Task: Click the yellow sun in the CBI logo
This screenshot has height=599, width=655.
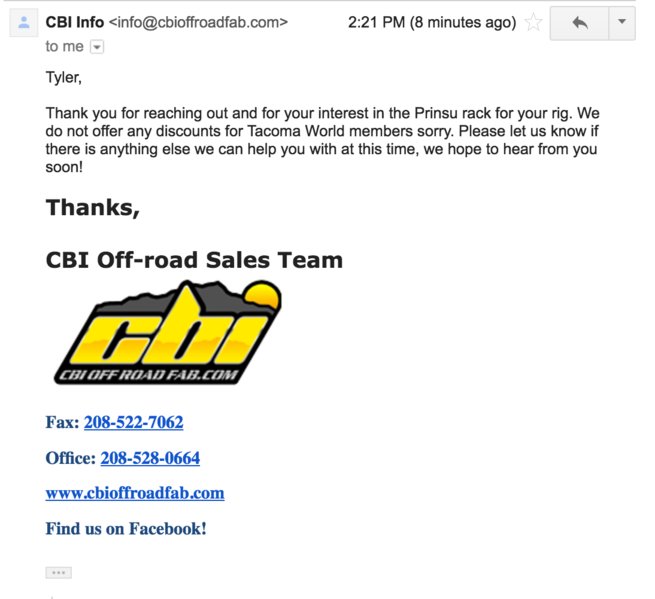Action: 263,296
